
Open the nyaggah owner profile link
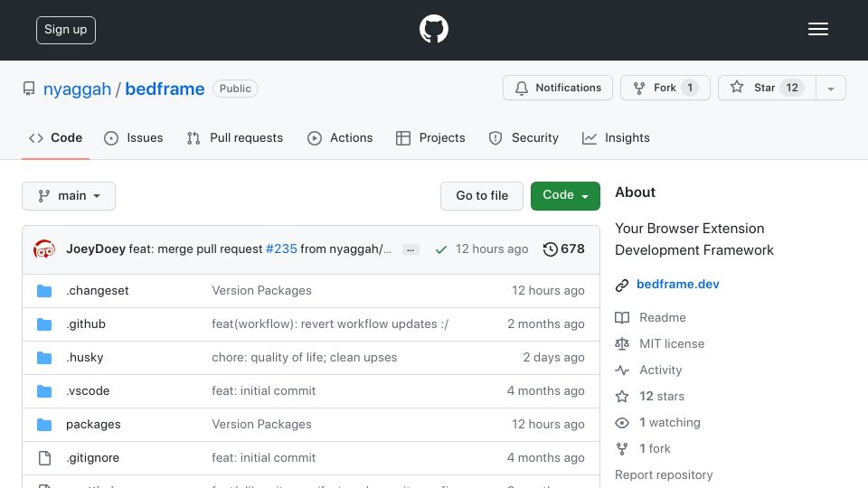(77, 89)
